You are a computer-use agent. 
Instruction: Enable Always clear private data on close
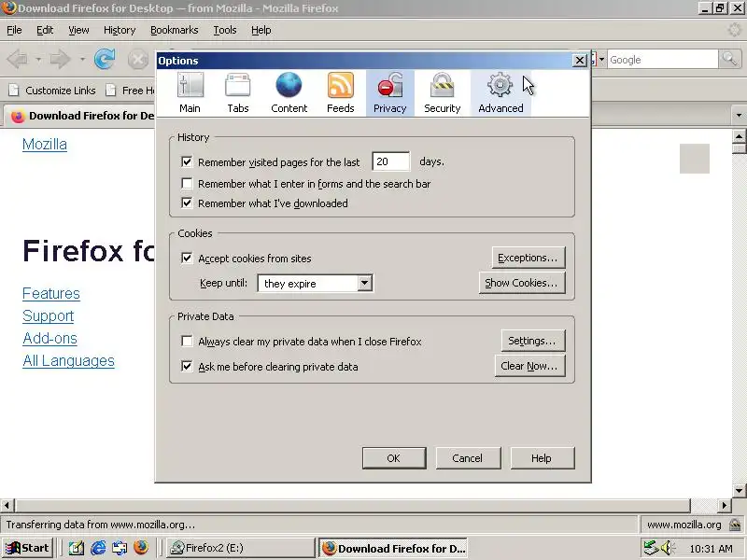click(x=187, y=342)
